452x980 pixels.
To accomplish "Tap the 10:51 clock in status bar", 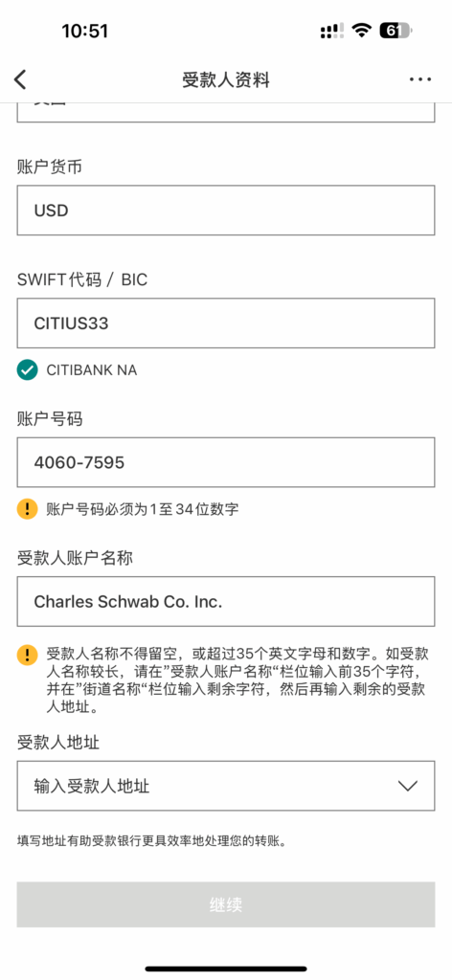I will pos(85,31).
